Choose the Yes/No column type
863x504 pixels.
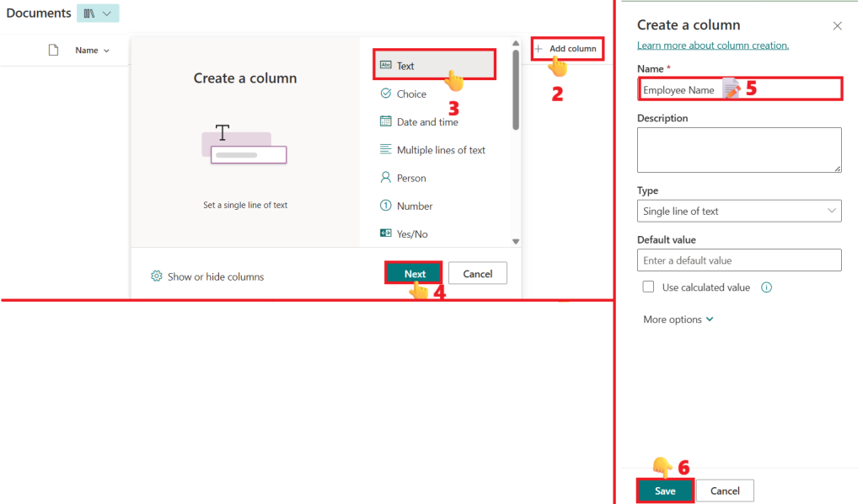click(411, 233)
